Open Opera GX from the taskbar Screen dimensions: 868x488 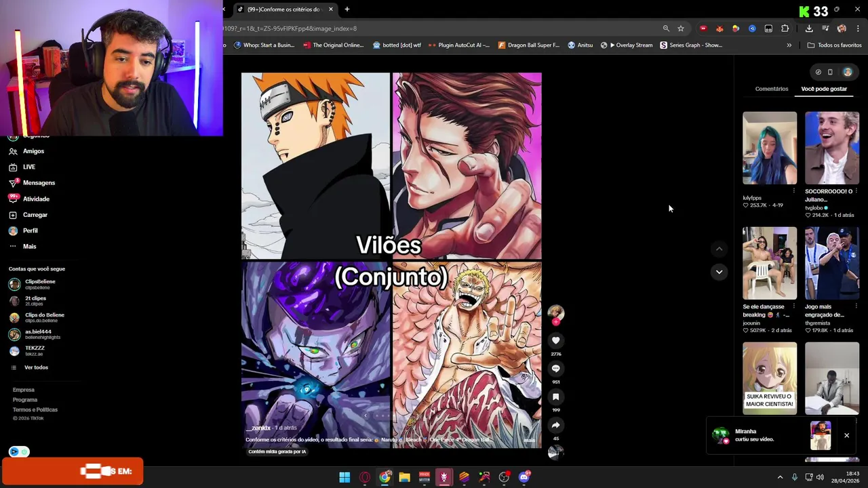coord(365,477)
